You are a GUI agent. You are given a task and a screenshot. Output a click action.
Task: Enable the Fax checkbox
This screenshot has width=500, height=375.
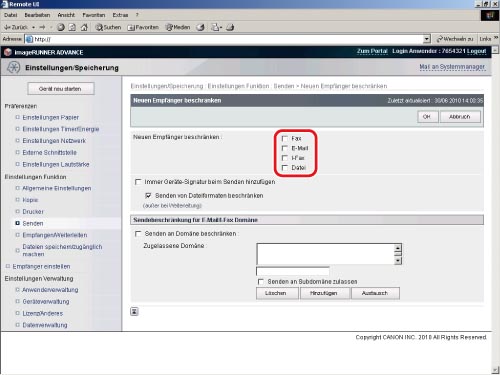tap(285, 138)
